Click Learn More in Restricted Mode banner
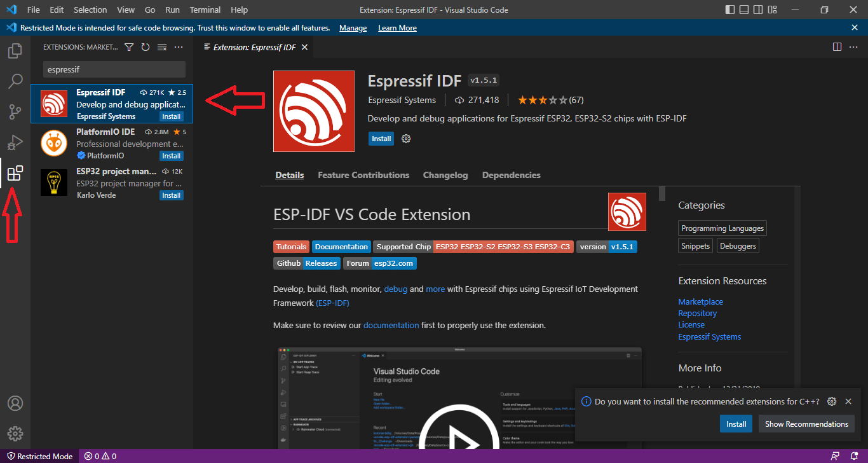This screenshot has width=868, height=463. [397, 28]
